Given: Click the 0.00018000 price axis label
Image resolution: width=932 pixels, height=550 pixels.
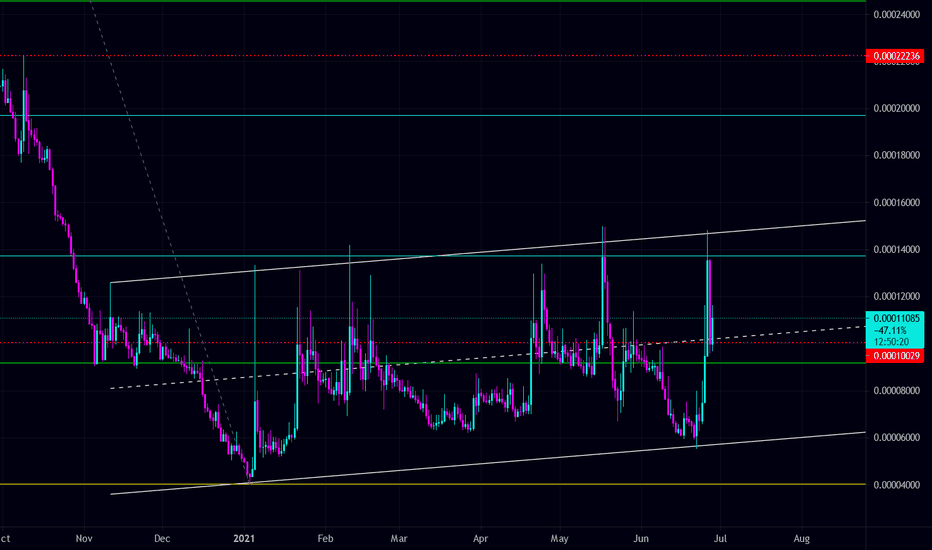Looking at the screenshot, I should coord(896,155).
